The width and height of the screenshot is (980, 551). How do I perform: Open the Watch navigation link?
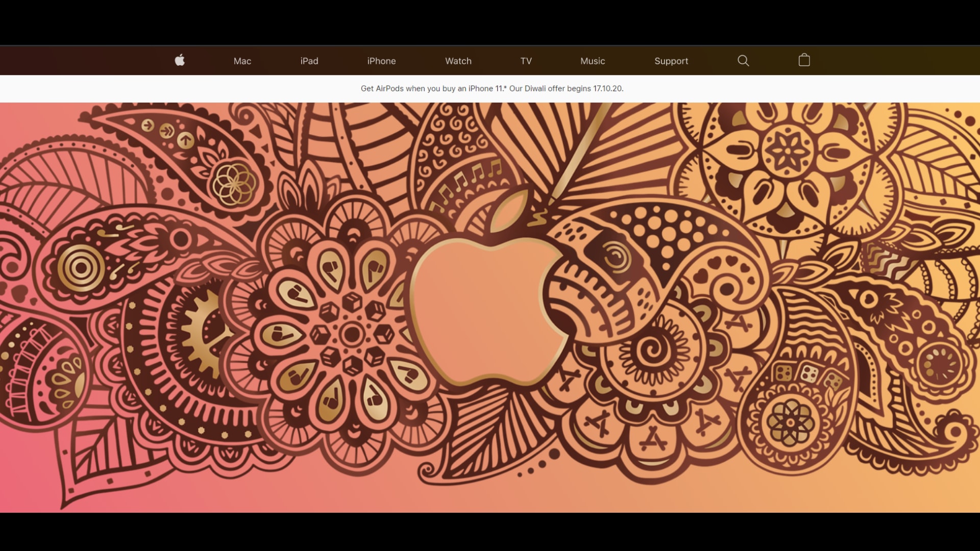tap(458, 61)
